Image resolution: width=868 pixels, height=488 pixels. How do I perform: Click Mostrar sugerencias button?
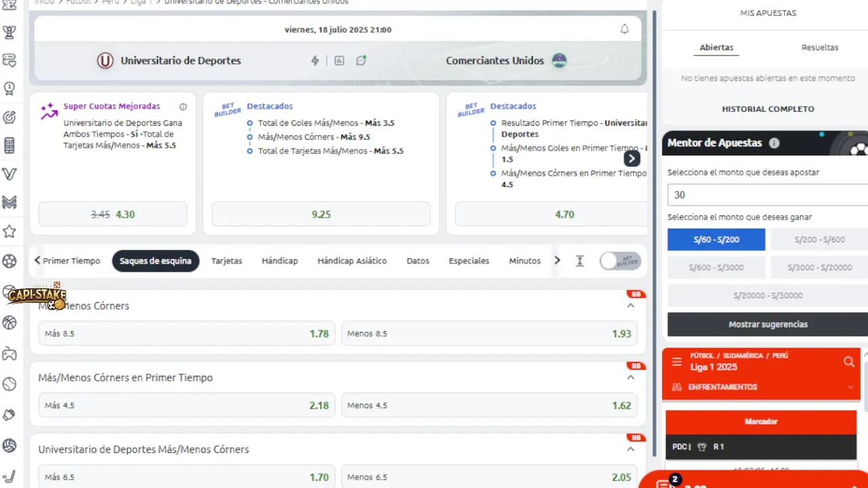pyautogui.click(x=768, y=325)
